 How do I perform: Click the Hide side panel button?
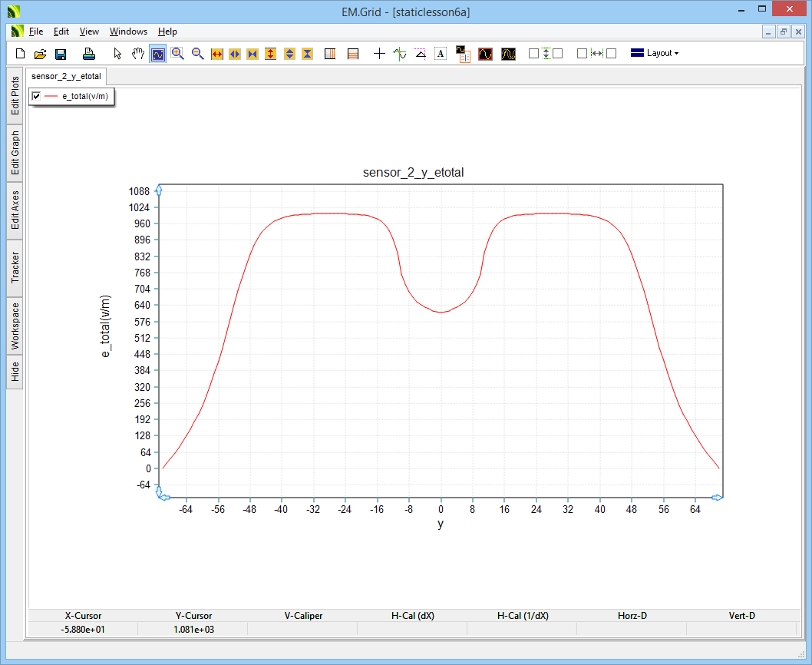click(x=15, y=372)
